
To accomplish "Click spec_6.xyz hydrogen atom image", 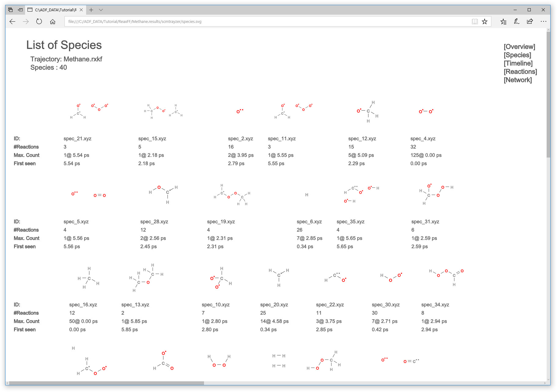I will tap(307, 195).
